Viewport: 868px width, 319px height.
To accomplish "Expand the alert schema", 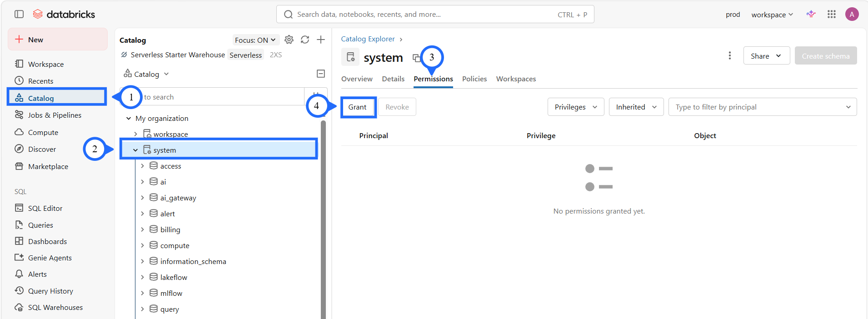I will coord(142,214).
